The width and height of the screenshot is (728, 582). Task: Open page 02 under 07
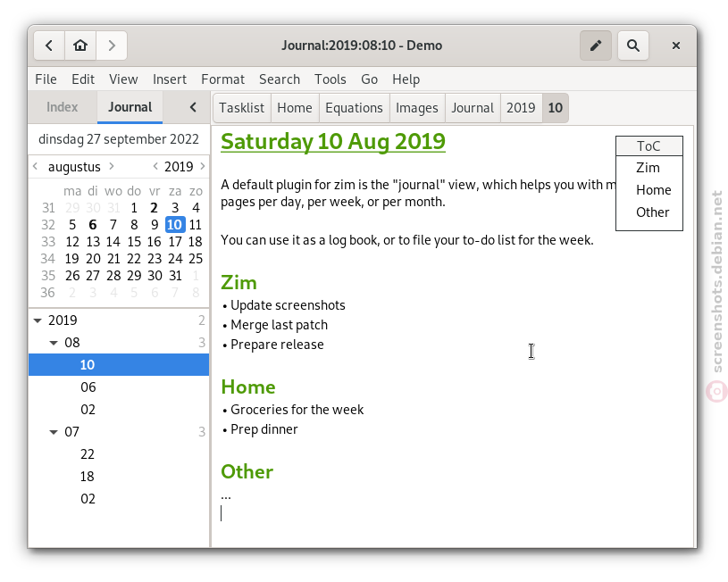point(119,498)
